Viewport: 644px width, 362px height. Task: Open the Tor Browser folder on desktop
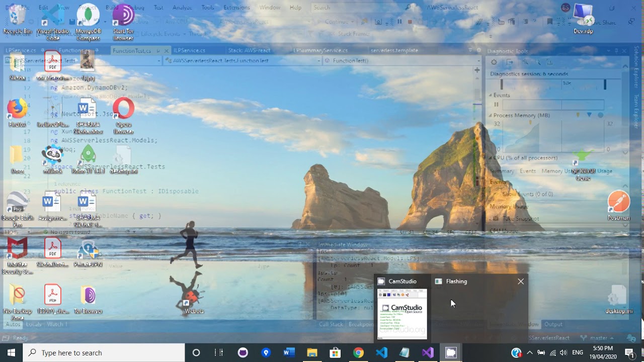(x=88, y=299)
